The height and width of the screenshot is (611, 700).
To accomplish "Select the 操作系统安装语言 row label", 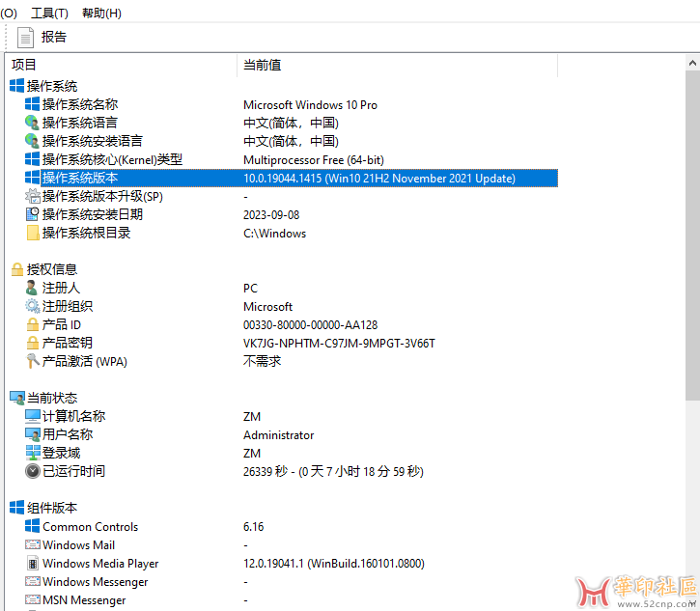I will [x=93, y=141].
